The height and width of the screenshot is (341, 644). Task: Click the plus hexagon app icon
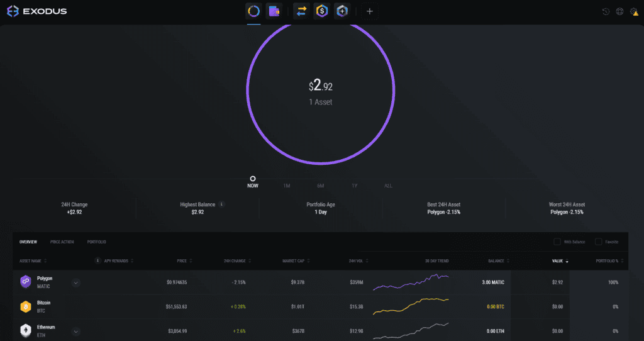pos(341,11)
